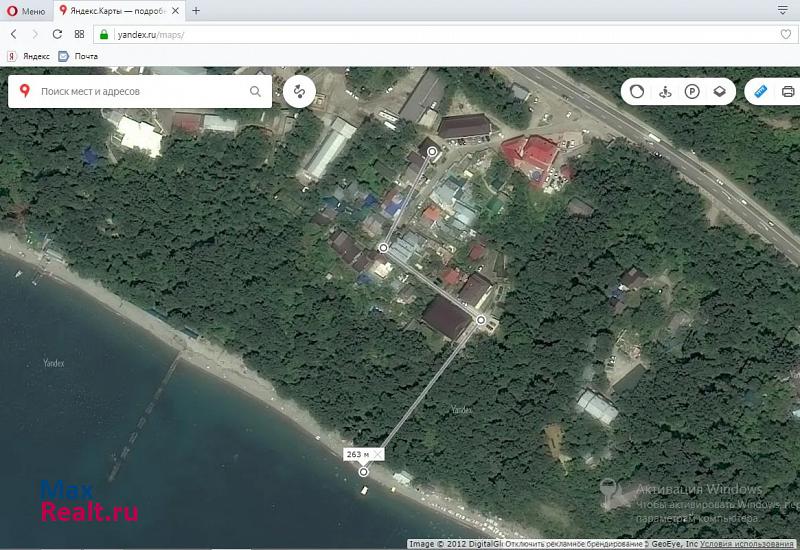
Task: Click the routes button beside search box
Action: (x=299, y=92)
